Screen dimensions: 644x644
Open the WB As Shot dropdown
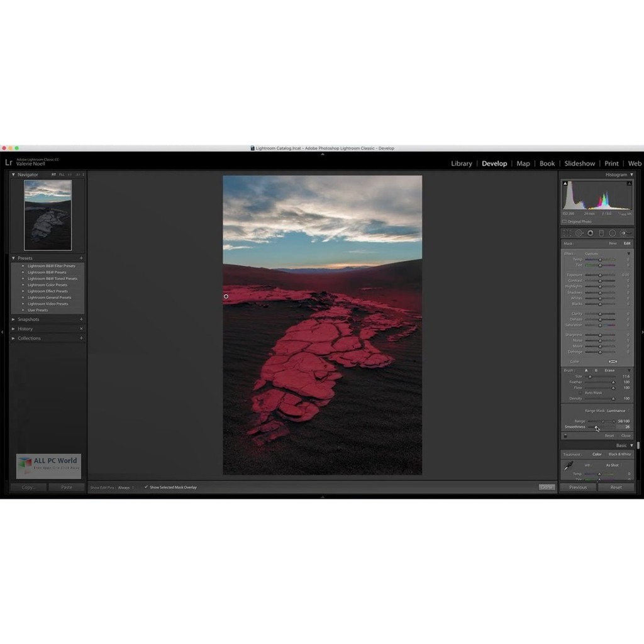[613, 465]
